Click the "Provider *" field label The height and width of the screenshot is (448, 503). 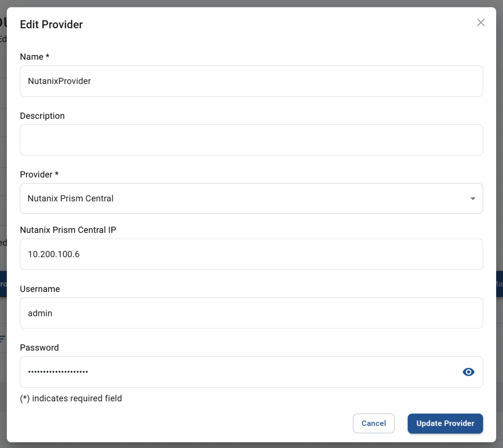(x=39, y=175)
